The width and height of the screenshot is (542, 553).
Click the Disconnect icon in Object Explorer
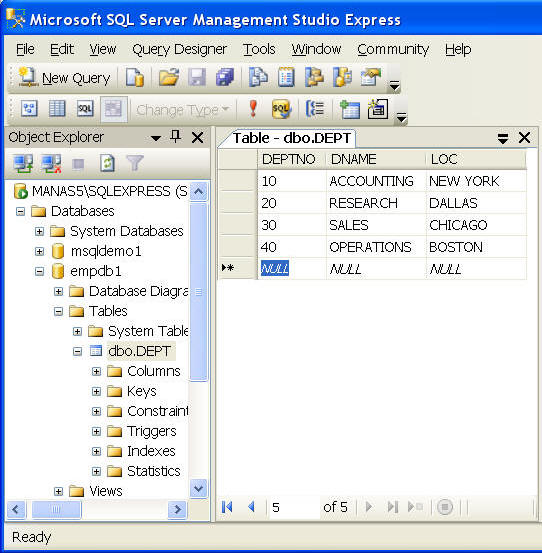(51, 164)
